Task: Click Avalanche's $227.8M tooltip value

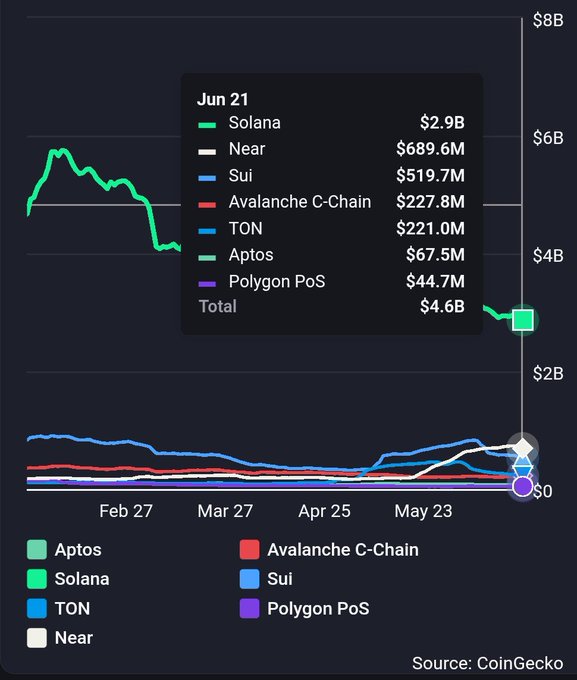Action: click(430, 202)
